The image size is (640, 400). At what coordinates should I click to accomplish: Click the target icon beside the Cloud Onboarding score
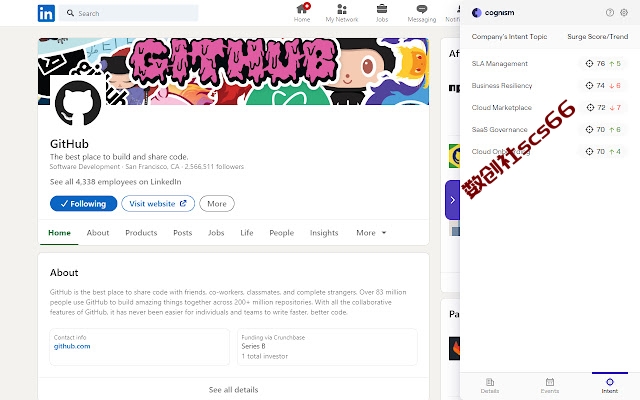click(x=589, y=152)
